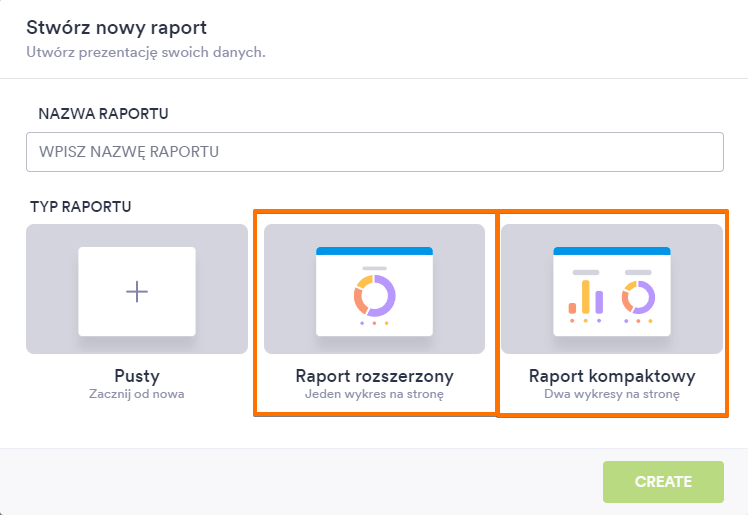Choose the "Raport rozszerzony" label

[x=374, y=377]
